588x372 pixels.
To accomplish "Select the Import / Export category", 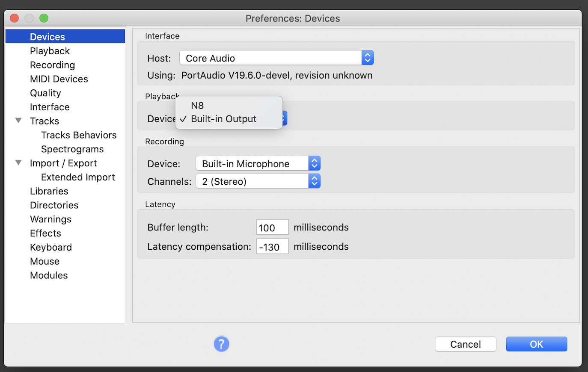I will [63, 163].
